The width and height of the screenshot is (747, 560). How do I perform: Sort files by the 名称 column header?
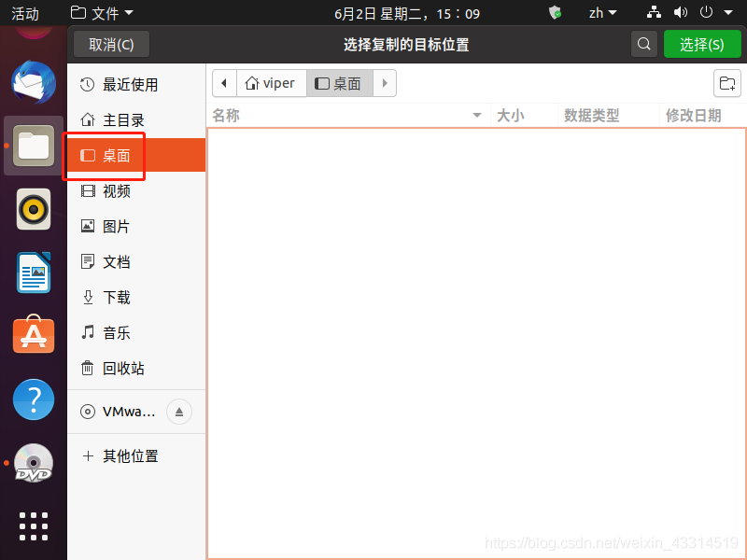point(226,116)
